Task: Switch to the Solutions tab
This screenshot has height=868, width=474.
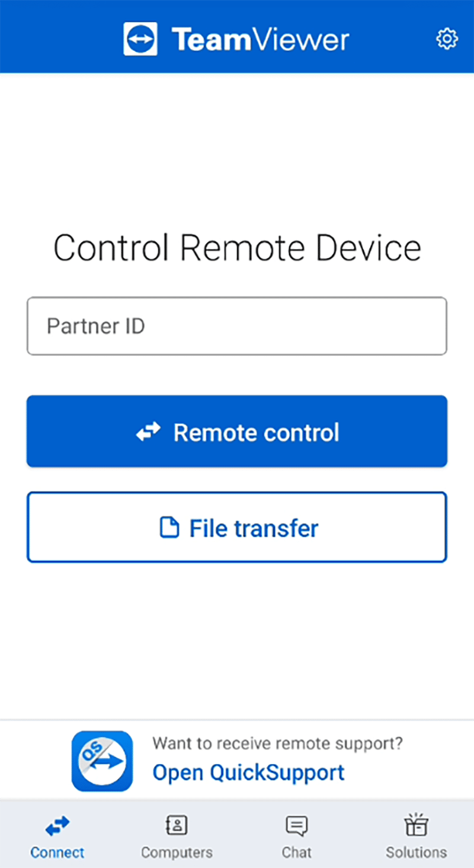Action: tap(416, 835)
